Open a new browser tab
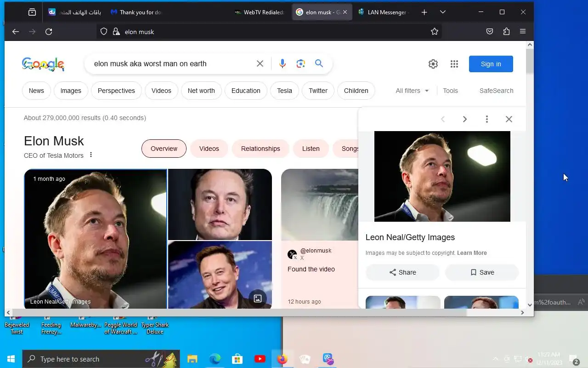 point(424,12)
